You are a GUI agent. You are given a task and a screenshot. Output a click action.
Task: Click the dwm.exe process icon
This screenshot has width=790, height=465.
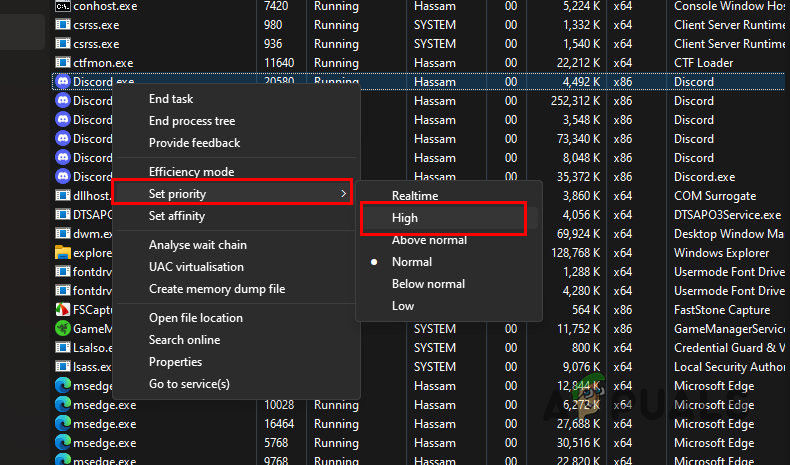tap(62, 234)
